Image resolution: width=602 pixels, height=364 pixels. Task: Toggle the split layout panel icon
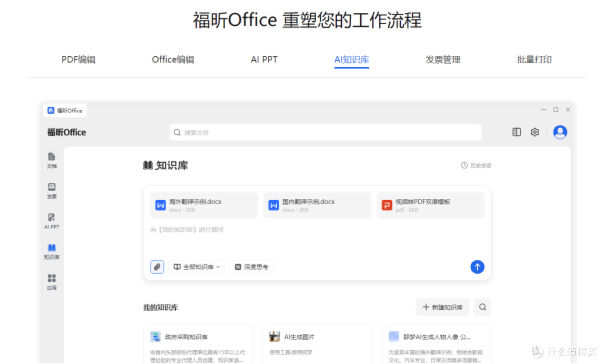516,132
